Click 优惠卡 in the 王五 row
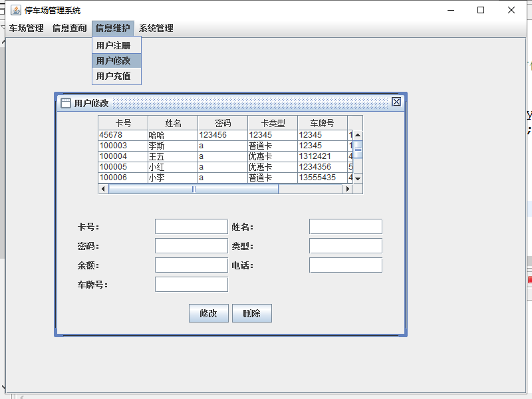 coord(273,156)
